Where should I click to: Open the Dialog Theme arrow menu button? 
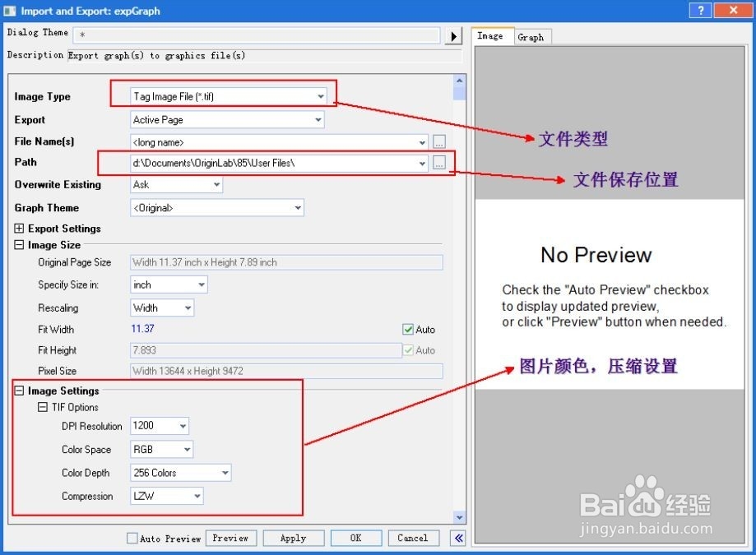tap(453, 36)
